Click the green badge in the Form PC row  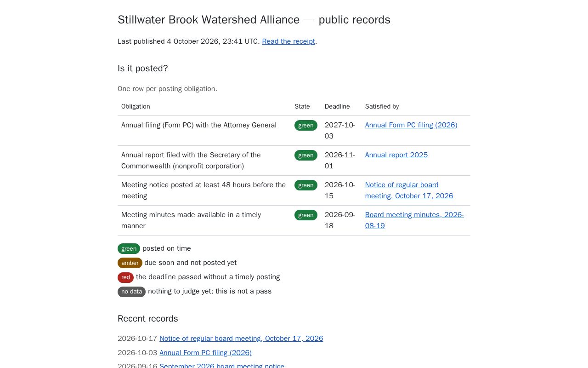point(306,125)
